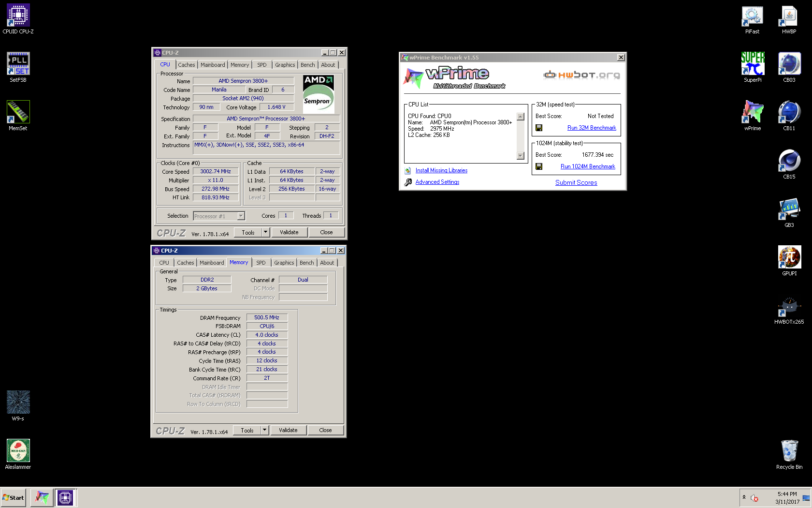Screen dimensions: 812x508
Task: Open About tab in upper CPU-Z
Action: 328,65
